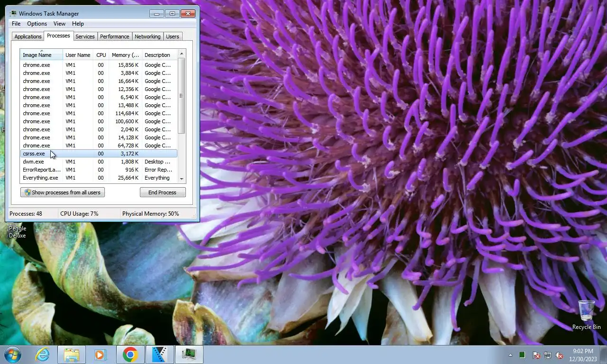Close the Task Manager window

(x=188, y=13)
